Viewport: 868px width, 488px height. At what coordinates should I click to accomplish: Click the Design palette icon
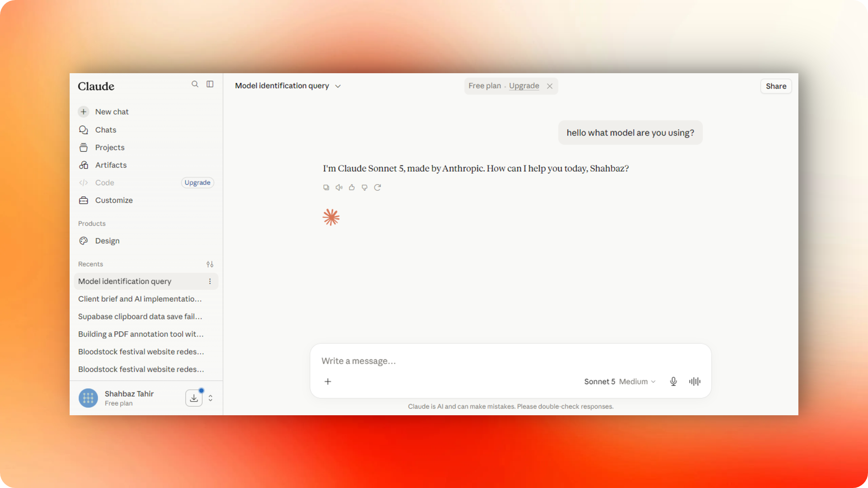tap(84, 241)
